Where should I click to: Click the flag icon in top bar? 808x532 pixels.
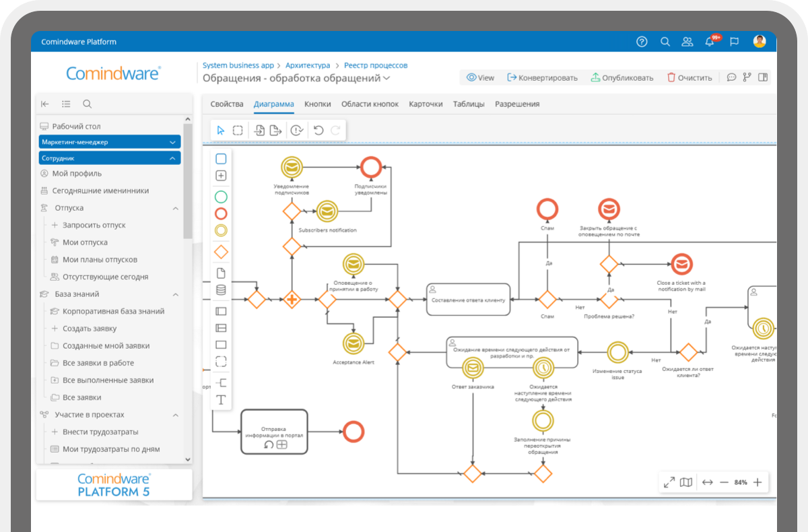coord(735,42)
